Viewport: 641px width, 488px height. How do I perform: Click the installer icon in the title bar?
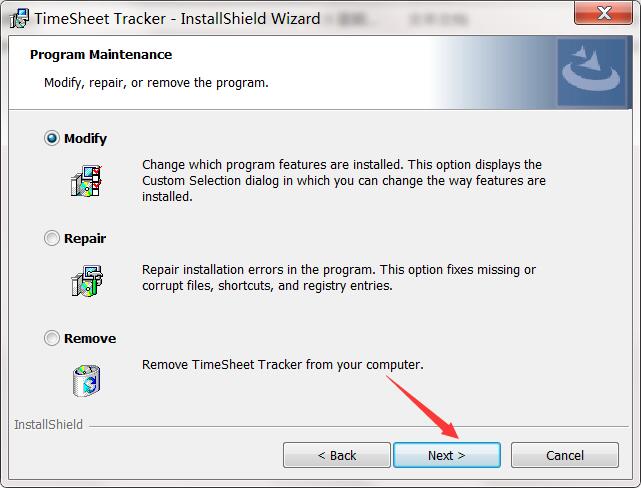(x=19, y=19)
